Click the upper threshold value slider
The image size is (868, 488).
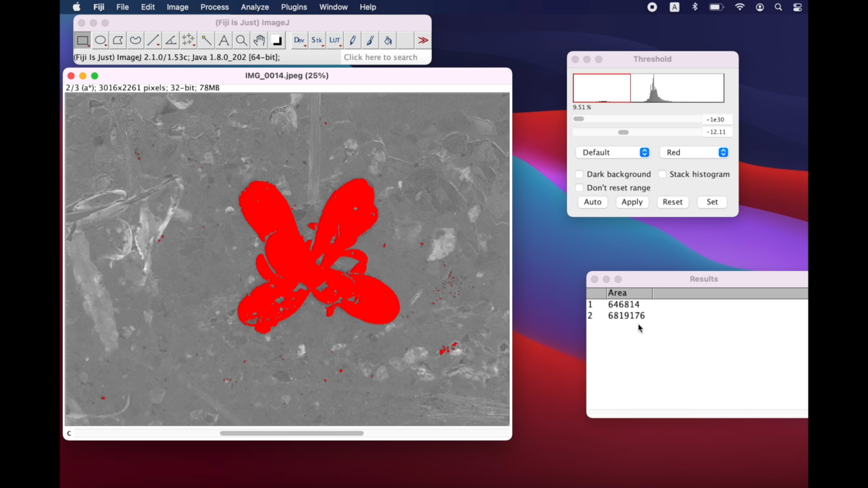tap(637, 132)
